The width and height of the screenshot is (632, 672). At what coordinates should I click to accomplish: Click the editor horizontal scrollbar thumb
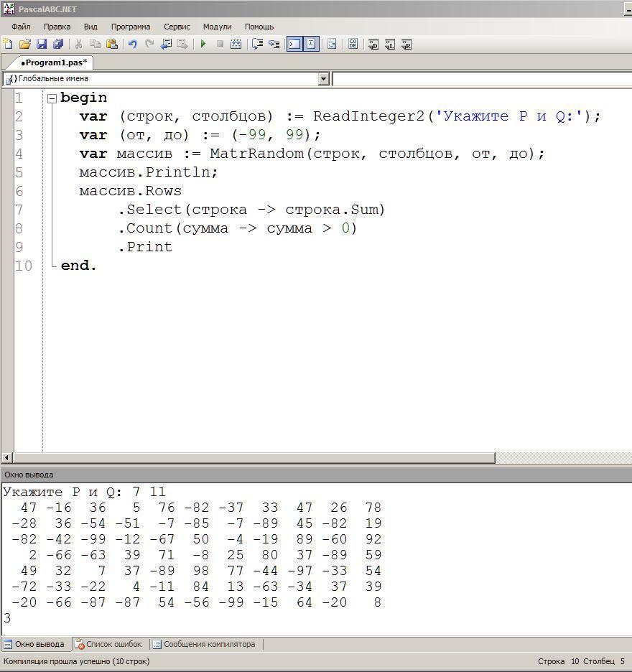pyautogui.click(x=254, y=458)
